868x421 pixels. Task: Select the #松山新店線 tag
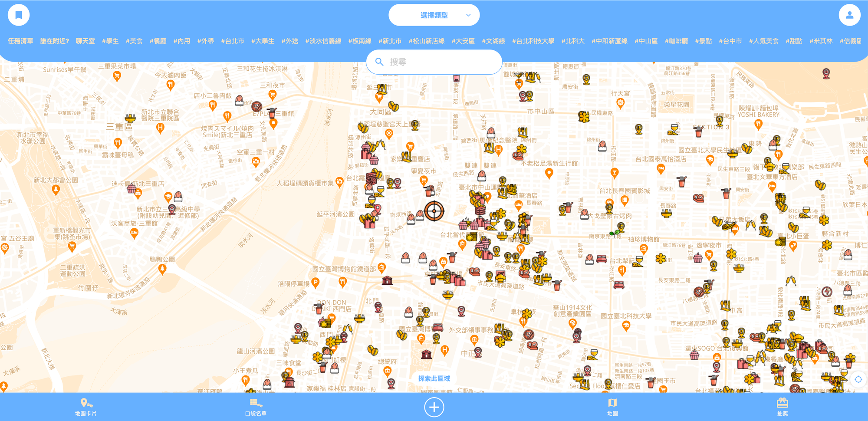[427, 41]
